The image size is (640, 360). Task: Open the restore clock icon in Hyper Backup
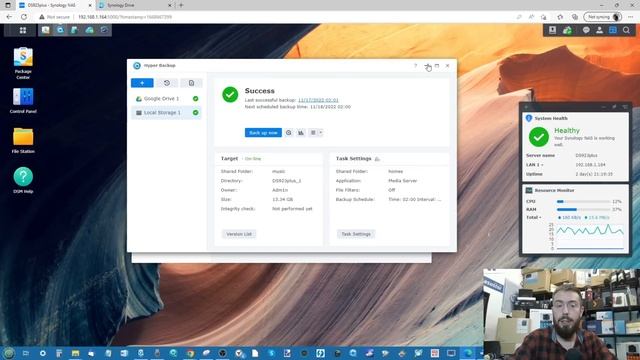tap(167, 83)
